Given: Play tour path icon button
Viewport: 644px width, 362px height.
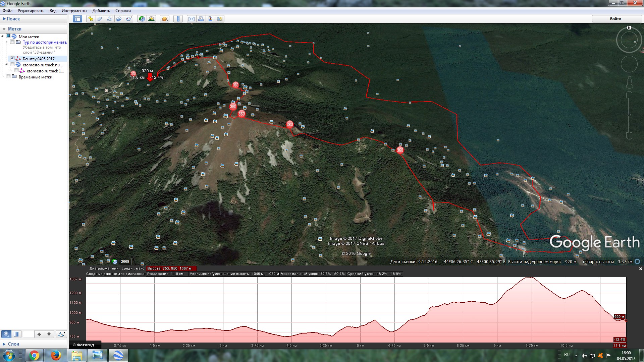Looking at the screenshot, I should (61, 334).
